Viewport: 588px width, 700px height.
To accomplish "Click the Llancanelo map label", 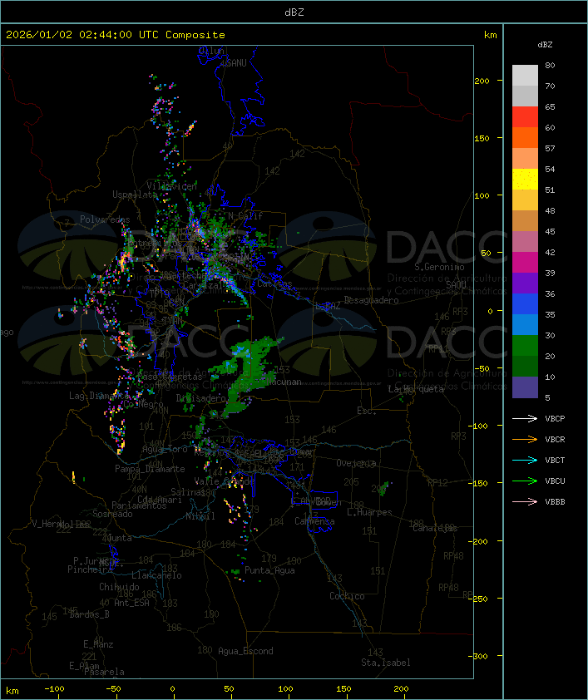I will tap(156, 575).
